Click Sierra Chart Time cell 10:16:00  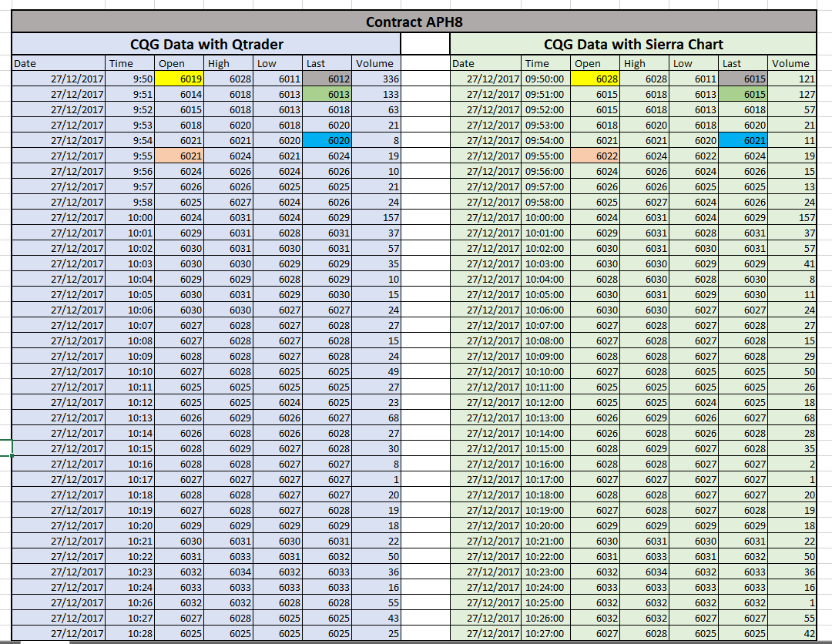545,465
